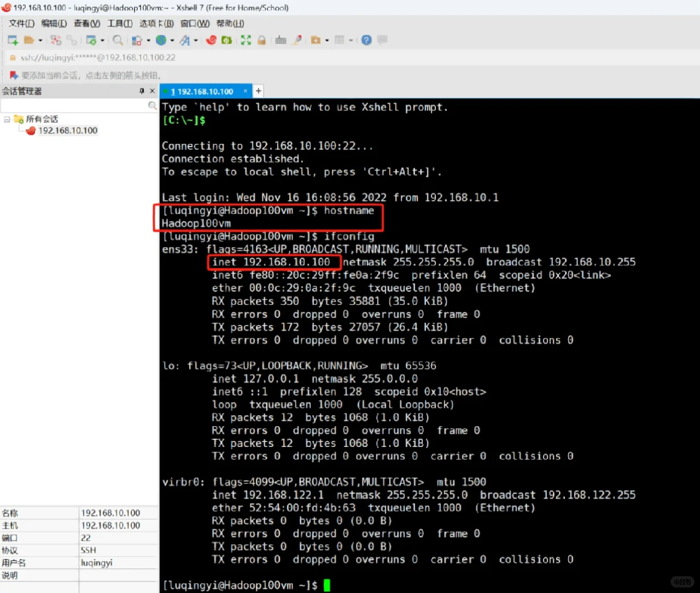Expand the layout panes dropdown arrow
Viewport: 700px width, 593px height.
click(350, 40)
